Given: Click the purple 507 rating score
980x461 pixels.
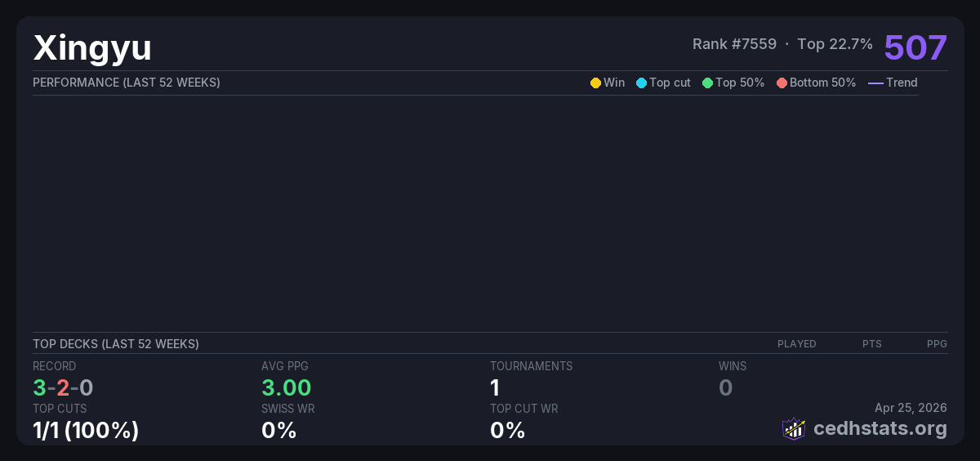Looking at the screenshot, I should tap(915, 47).
